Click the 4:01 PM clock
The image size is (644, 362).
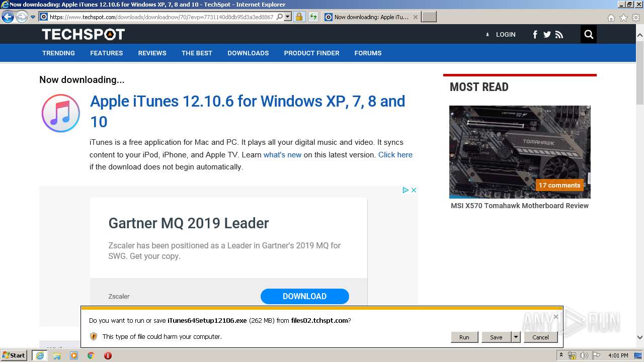coord(618,355)
